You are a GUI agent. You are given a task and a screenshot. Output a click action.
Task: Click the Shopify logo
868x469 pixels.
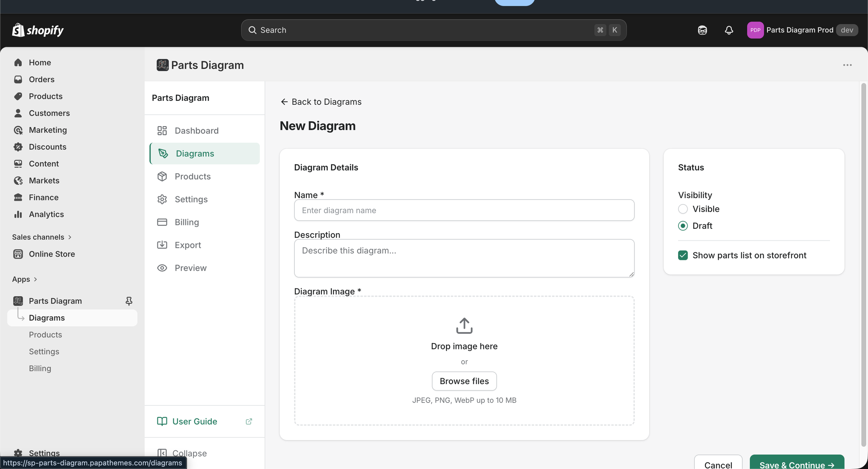pos(38,30)
